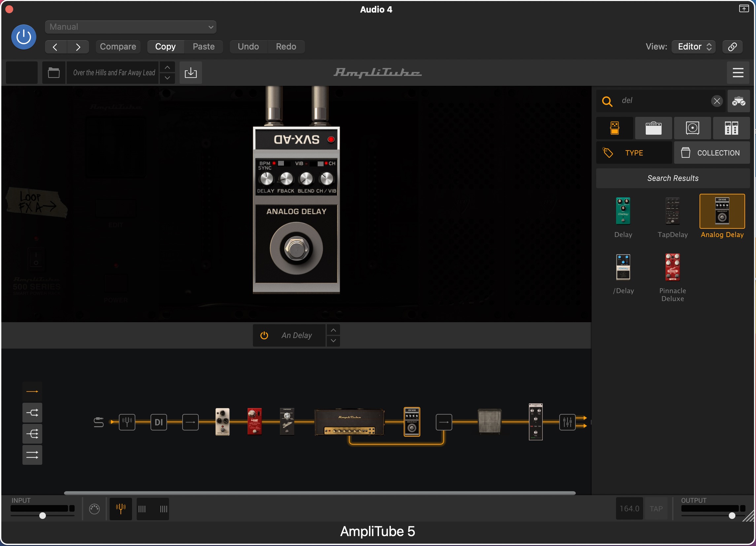This screenshot has width=756, height=546.
Task: Select the red Kat pedal in chain
Action: (254, 422)
